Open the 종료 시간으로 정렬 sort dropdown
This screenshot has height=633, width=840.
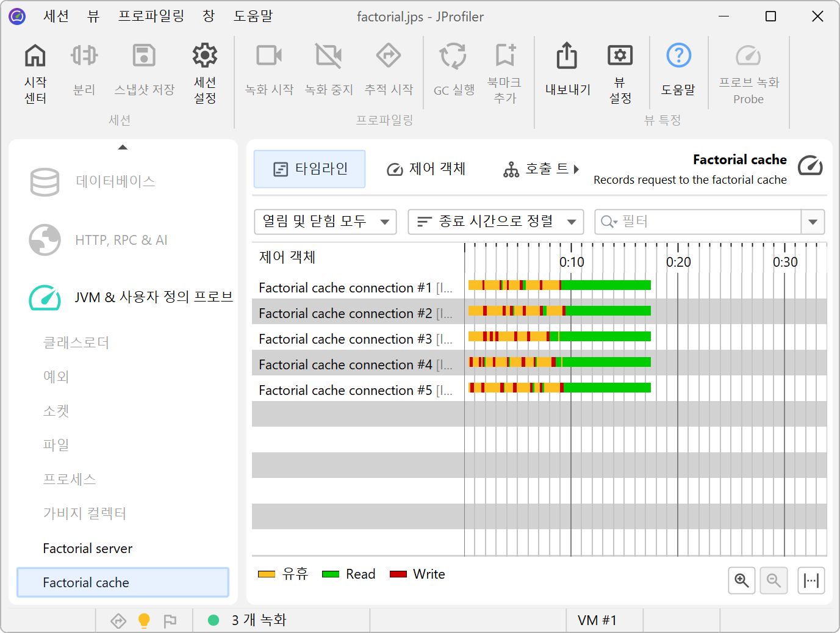(495, 222)
